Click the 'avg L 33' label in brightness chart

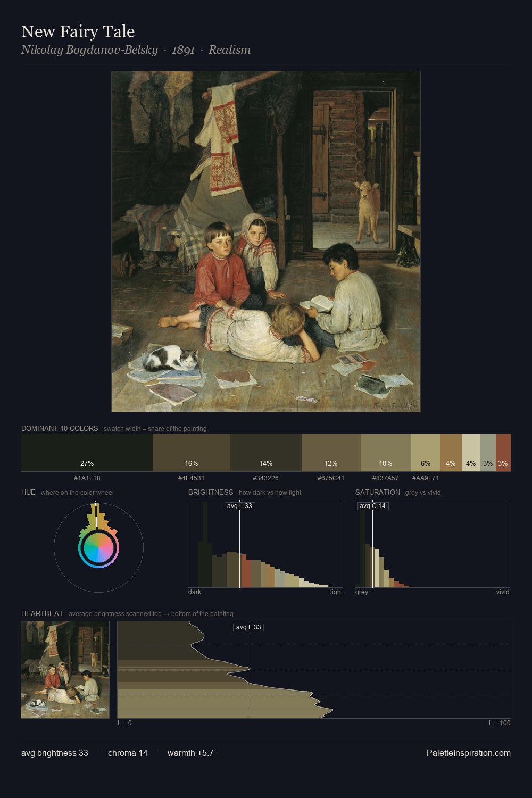[239, 506]
